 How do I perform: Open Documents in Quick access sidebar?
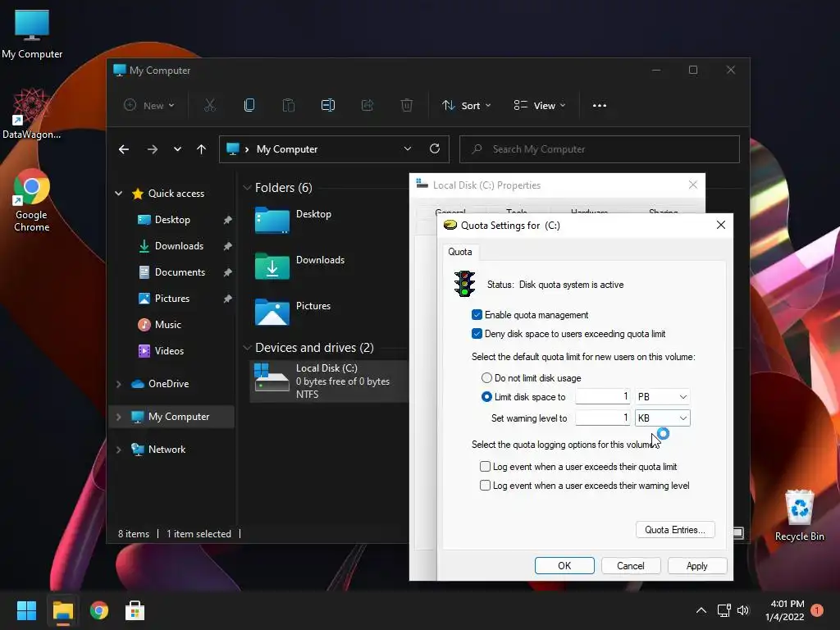coord(180,272)
